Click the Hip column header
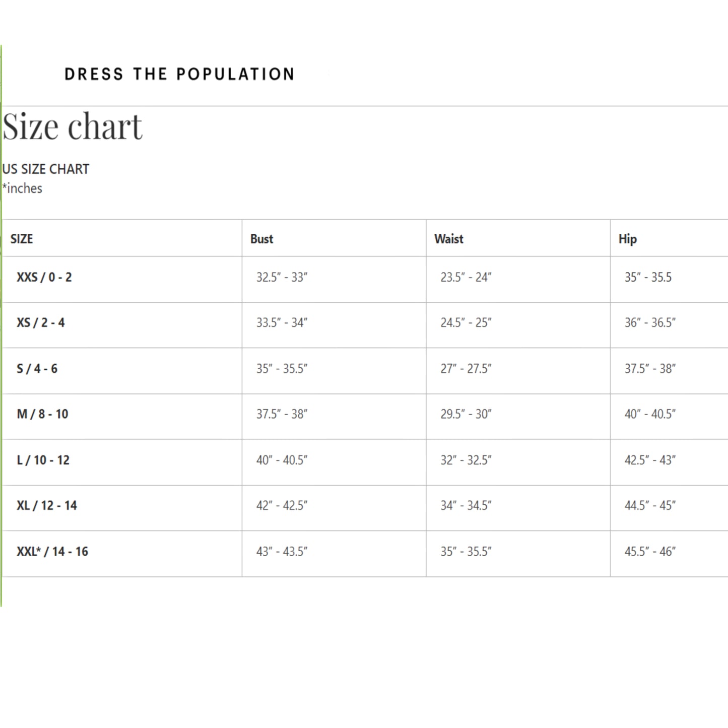Screen dimensions: 728x728 pos(627,239)
